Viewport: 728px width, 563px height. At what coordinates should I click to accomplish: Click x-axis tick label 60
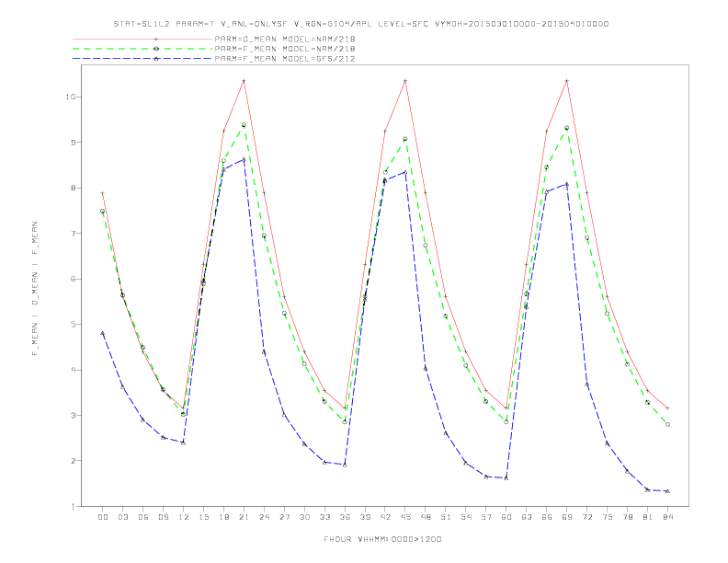506,517
